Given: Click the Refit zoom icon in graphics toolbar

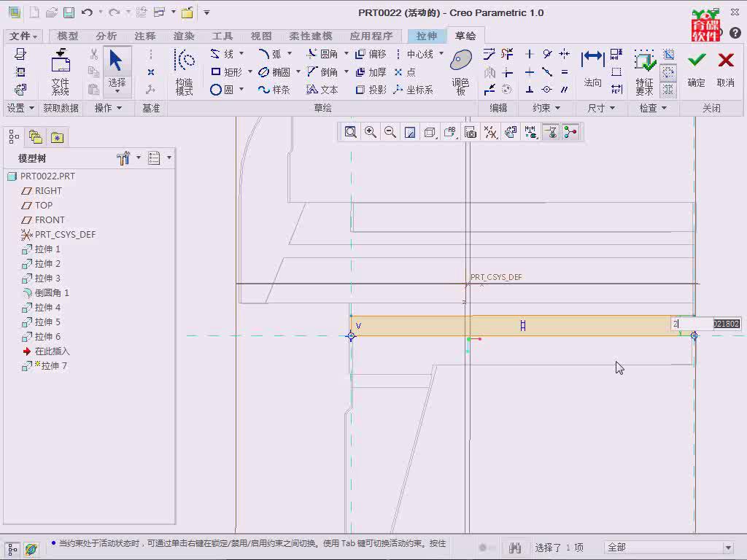Looking at the screenshot, I should [x=351, y=133].
